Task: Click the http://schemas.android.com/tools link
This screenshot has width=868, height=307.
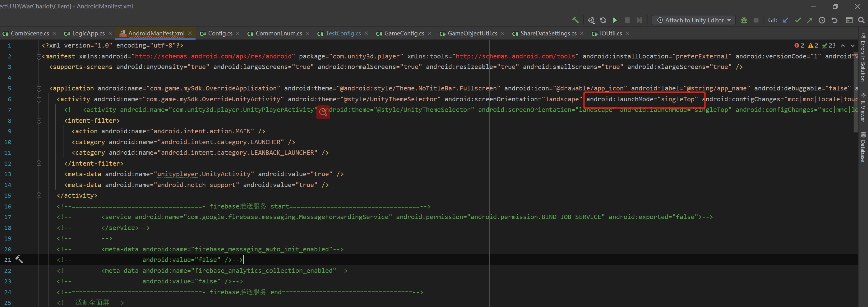Action: (515, 56)
